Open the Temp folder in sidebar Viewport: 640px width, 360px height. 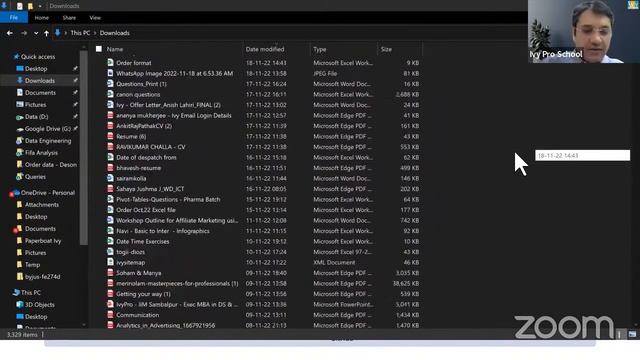click(32, 264)
